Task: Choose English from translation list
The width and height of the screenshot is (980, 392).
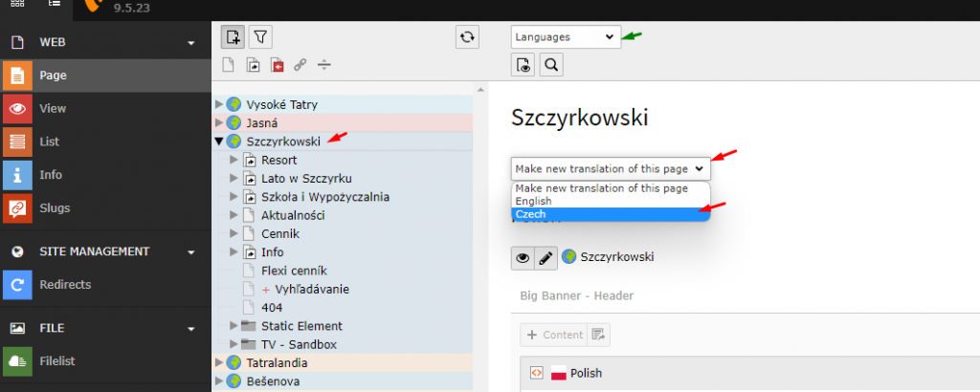Action: pyautogui.click(x=533, y=202)
